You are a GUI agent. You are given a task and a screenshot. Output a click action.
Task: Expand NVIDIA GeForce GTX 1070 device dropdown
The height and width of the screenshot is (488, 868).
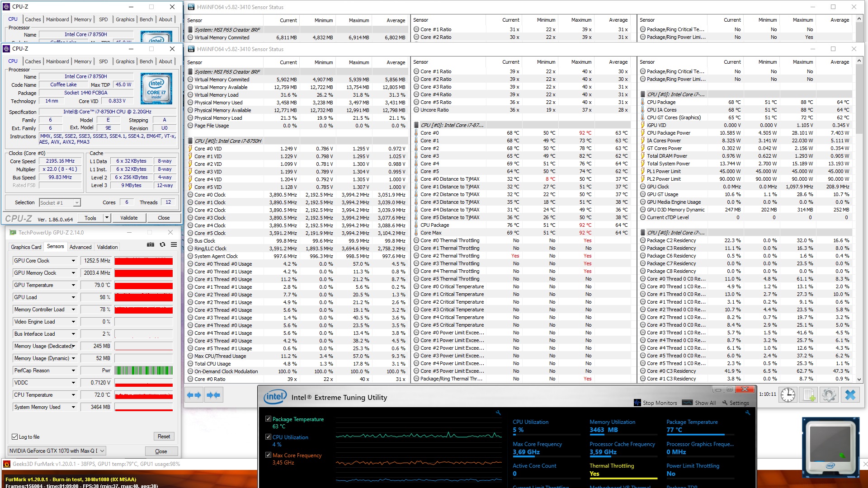(x=102, y=451)
